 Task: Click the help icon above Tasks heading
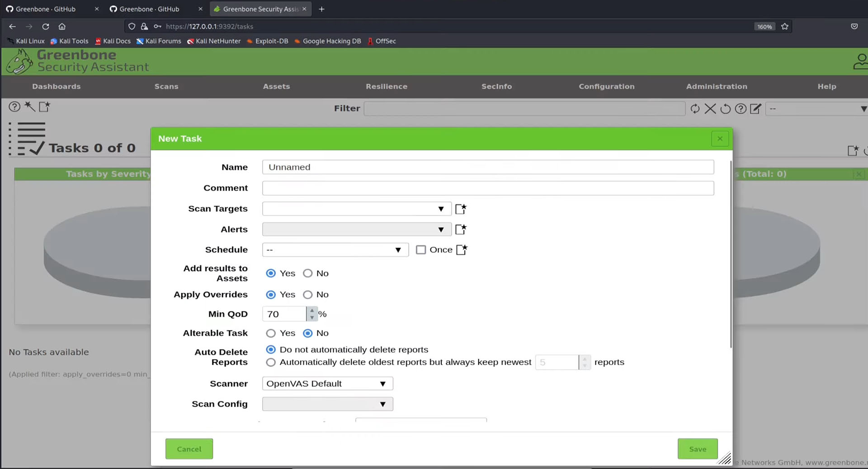tap(14, 107)
